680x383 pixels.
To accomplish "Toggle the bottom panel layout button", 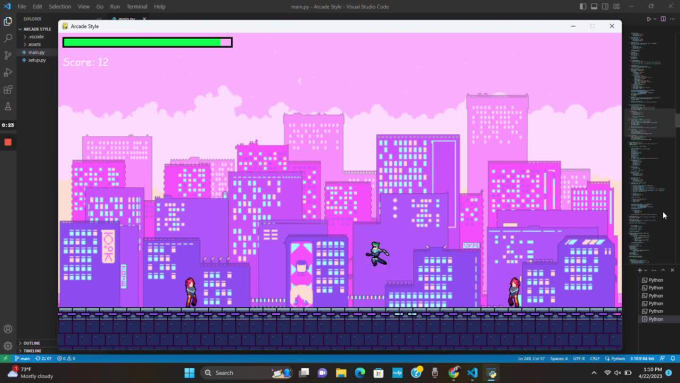I will [x=594, y=7].
